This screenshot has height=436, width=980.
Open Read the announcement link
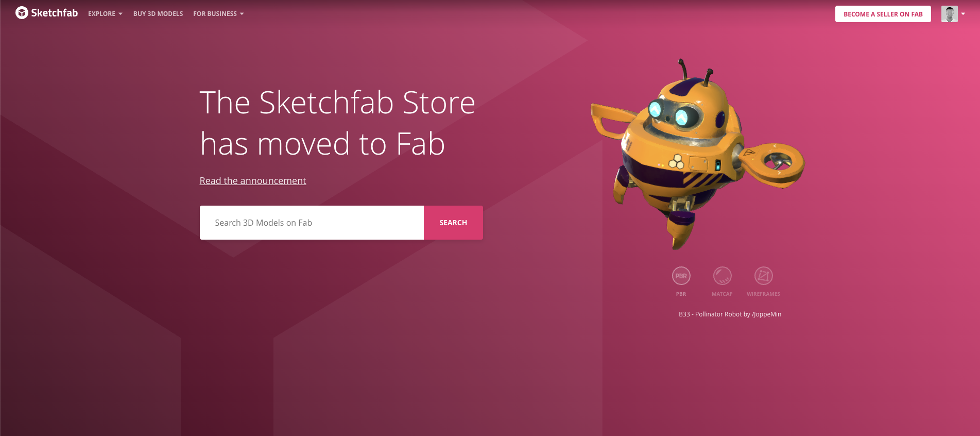[253, 181]
